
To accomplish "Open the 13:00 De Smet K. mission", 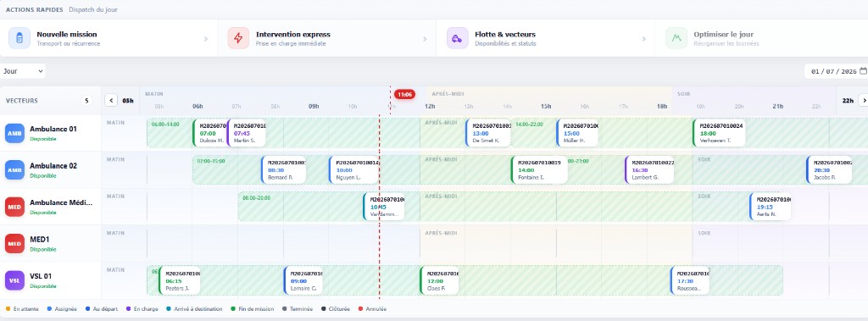I will pyautogui.click(x=488, y=133).
